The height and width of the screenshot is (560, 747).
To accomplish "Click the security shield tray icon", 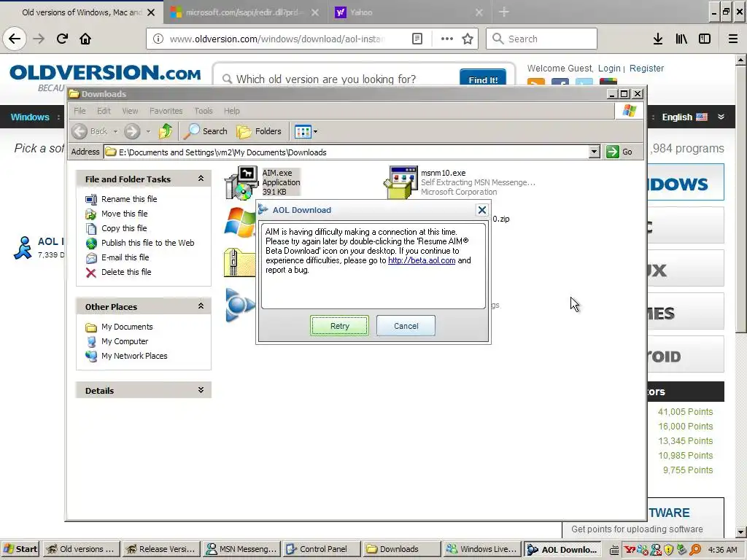I will (x=668, y=550).
